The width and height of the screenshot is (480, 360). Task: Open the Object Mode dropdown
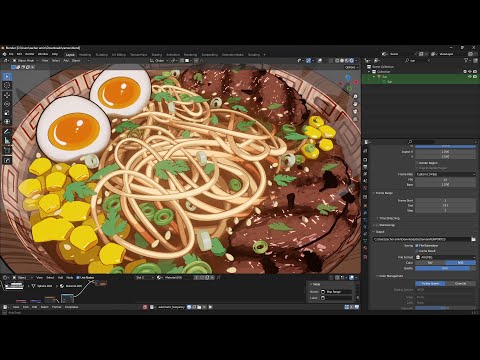pos(26,61)
